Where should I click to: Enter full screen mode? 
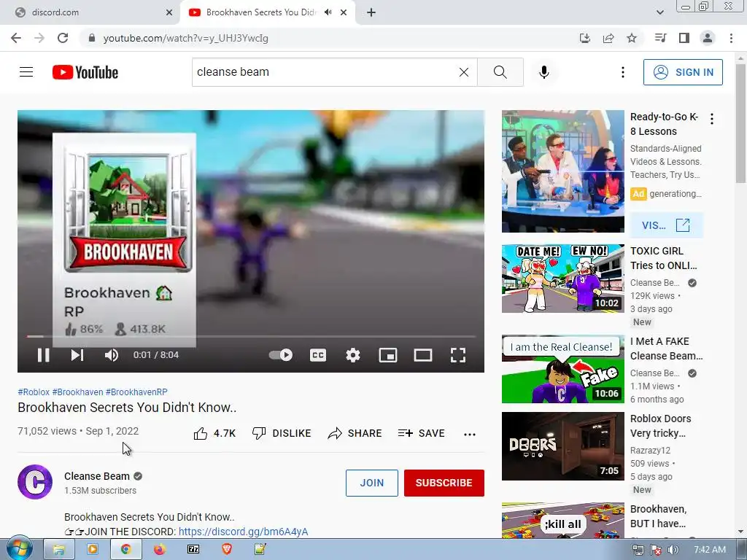pyautogui.click(x=458, y=355)
